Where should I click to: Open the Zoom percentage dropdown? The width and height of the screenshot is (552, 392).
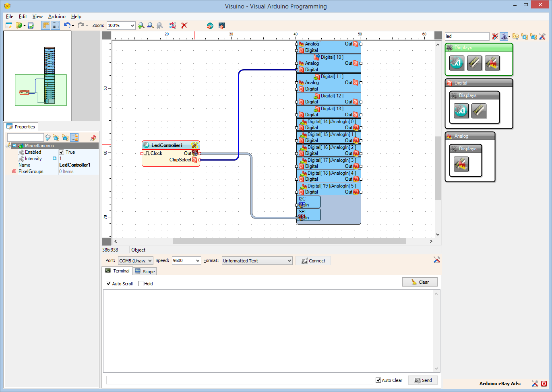click(132, 25)
